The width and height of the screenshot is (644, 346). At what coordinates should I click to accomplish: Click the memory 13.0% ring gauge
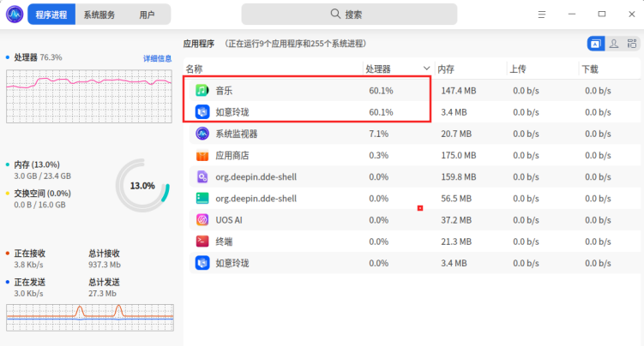click(x=142, y=186)
